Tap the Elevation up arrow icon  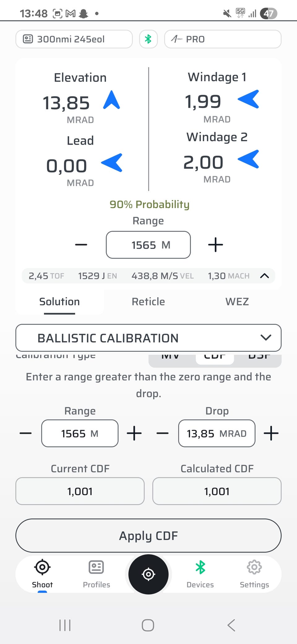coord(111,100)
